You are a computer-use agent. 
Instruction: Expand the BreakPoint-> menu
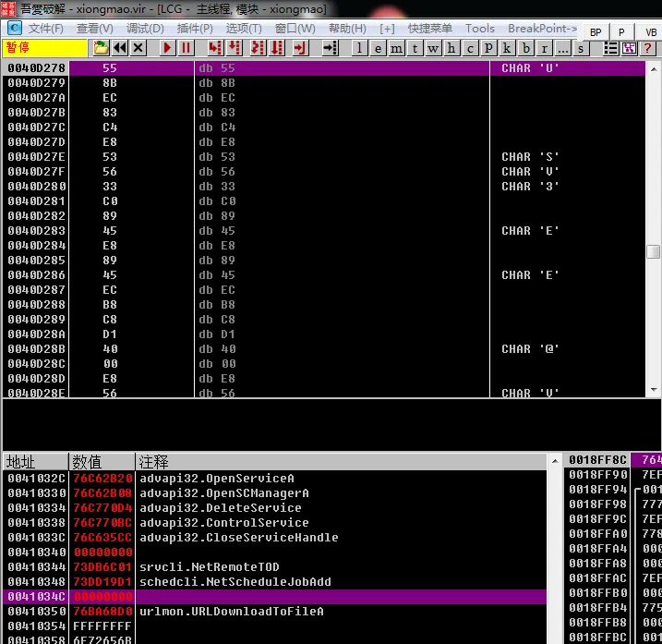543,29
